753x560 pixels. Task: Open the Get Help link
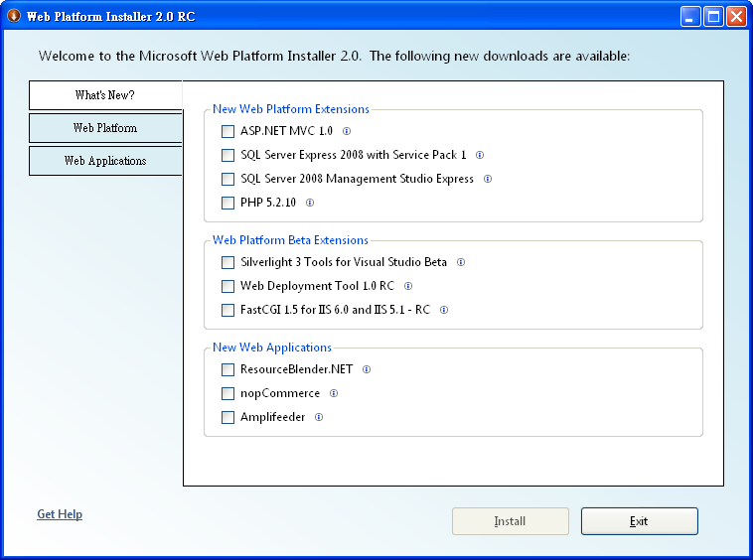click(x=60, y=514)
